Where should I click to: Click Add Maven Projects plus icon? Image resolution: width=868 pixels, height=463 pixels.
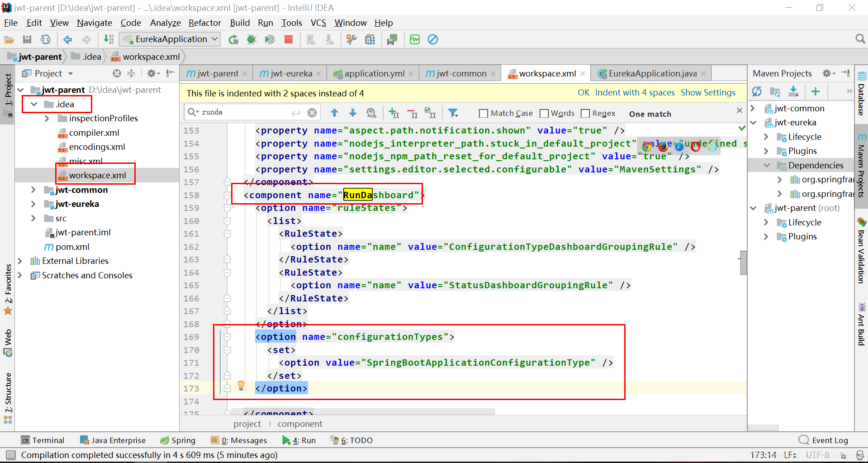tap(816, 92)
